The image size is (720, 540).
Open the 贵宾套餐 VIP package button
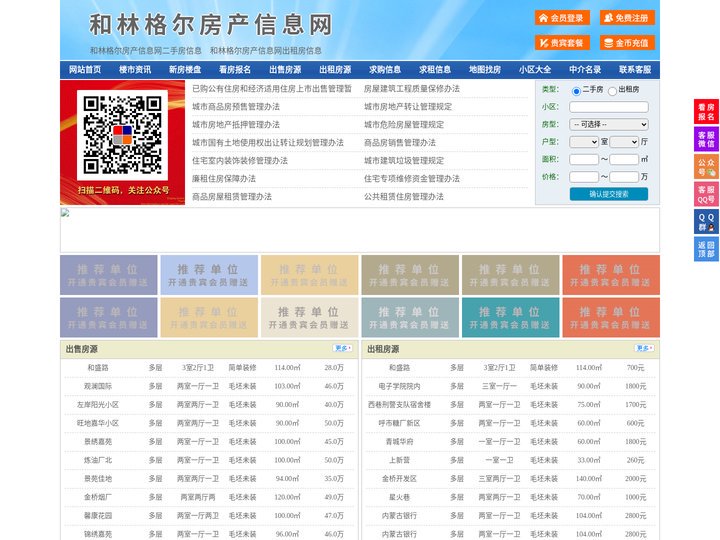pos(562,43)
